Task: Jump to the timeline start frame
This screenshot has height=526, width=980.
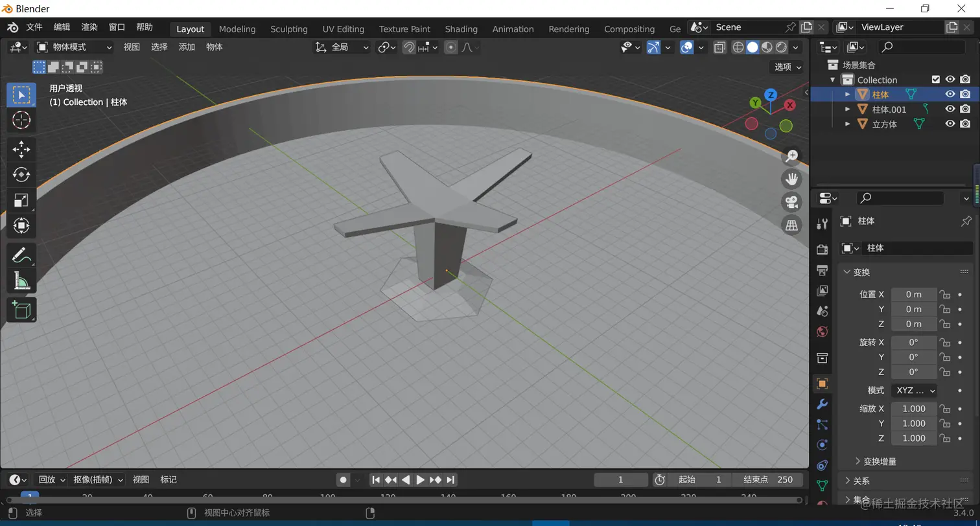Action: coord(375,480)
